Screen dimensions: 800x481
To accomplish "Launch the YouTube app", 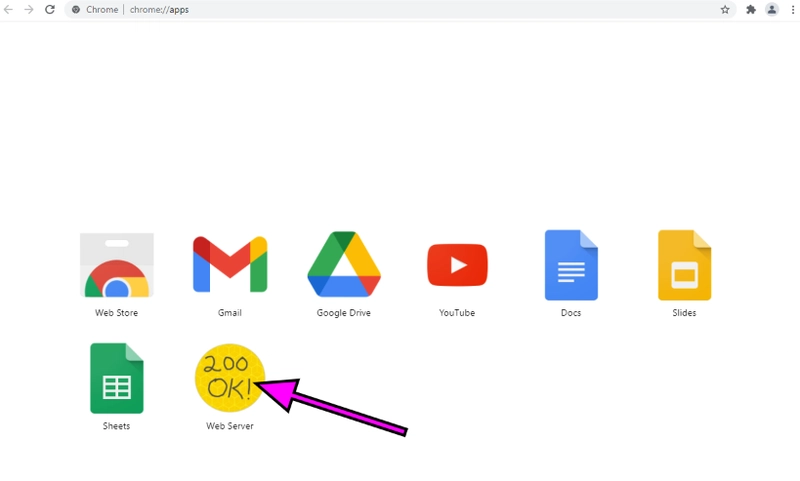I will [457, 265].
